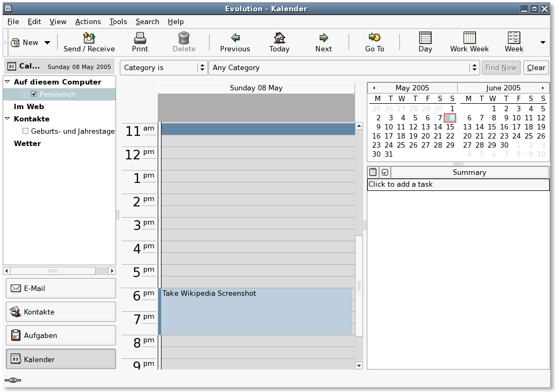The width and height of the screenshot is (555, 392).
Task: Open the Actions menu
Action: point(88,21)
